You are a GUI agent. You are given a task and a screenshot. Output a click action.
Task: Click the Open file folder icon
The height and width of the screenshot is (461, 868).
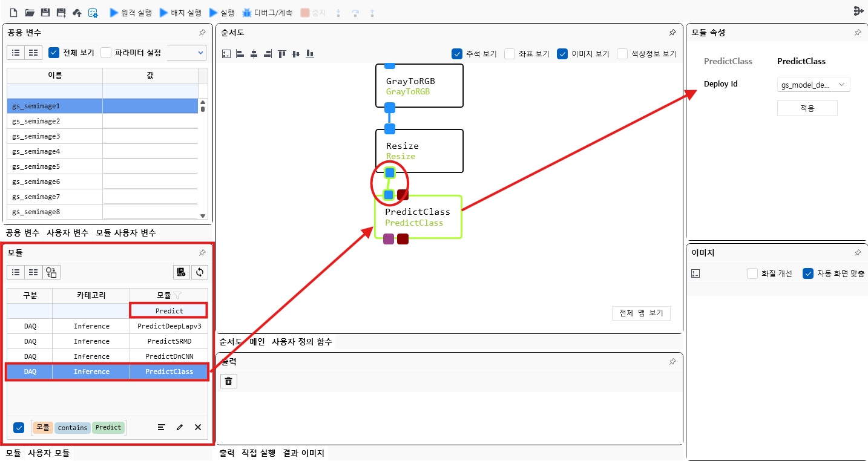point(30,12)
